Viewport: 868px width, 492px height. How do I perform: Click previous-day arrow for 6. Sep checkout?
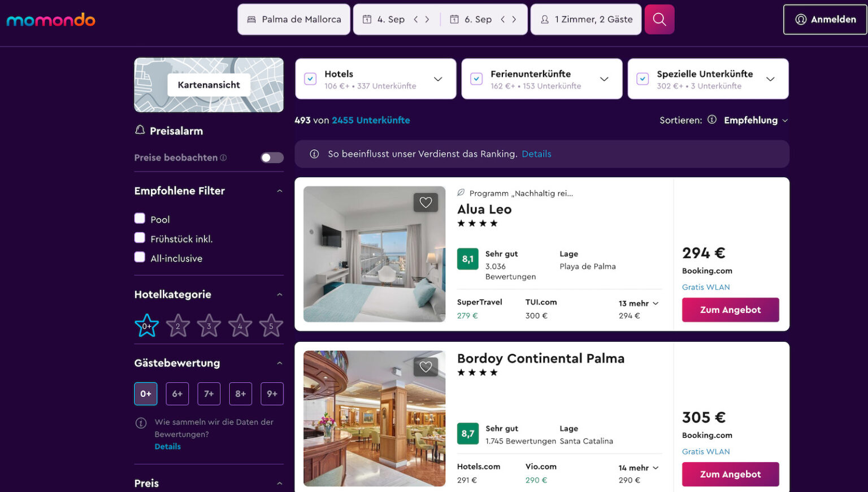pos(502,19)
